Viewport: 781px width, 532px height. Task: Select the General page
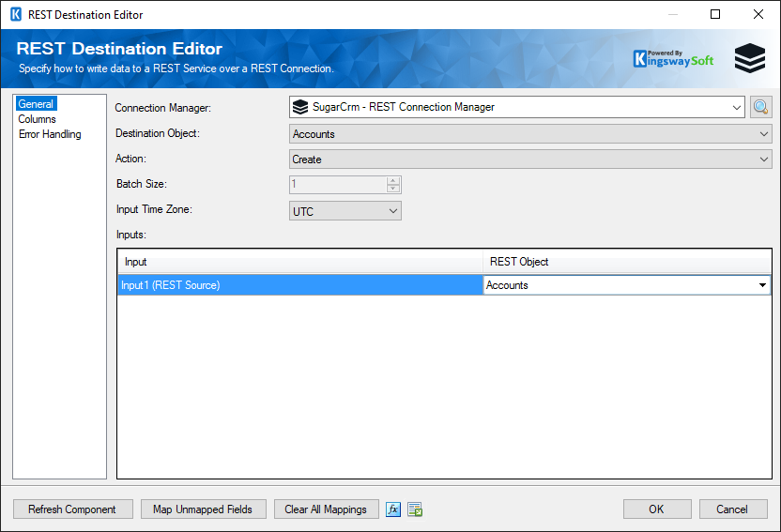pyautogui.click(x=36, y=104)
